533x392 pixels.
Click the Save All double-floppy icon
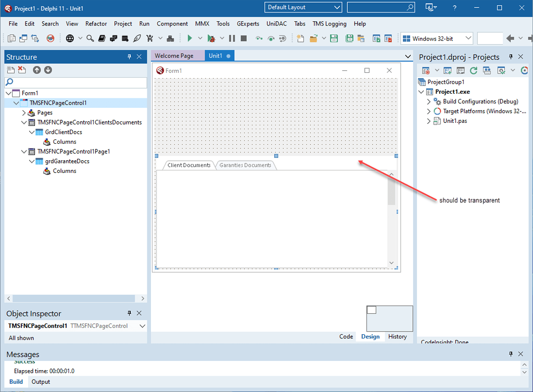(x=349, y=39)
